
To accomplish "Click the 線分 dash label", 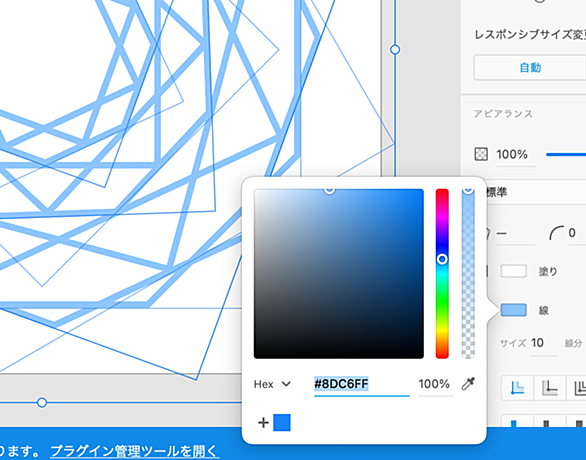I will (573, 343).
